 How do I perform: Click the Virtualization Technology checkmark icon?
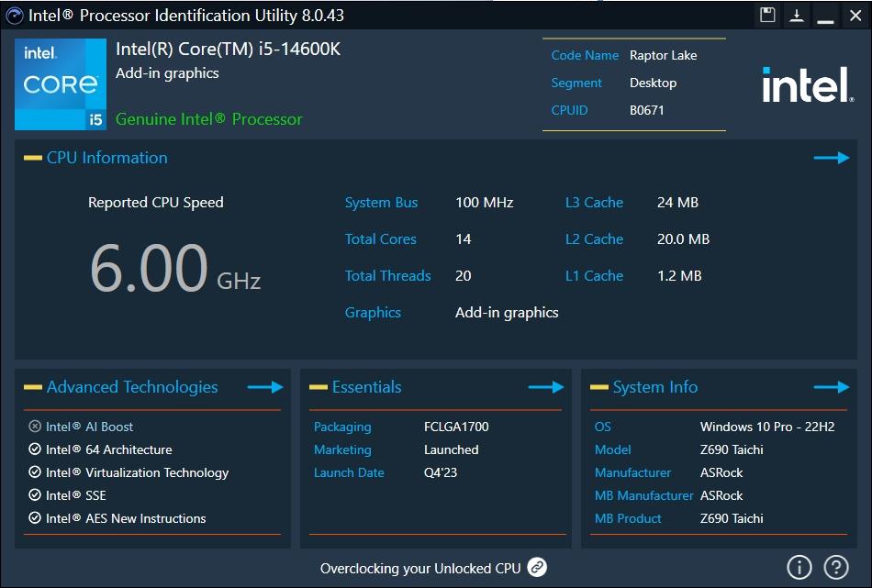[x=35, y=472]
